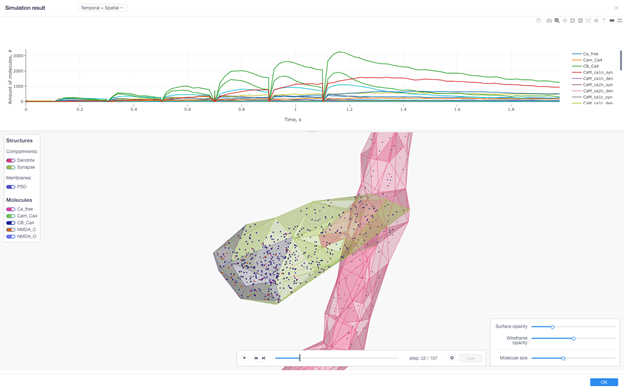Viewport: 624px width, 390px height.
Task: Toggle Synapse compartment visibility
Action: point(10,168)
